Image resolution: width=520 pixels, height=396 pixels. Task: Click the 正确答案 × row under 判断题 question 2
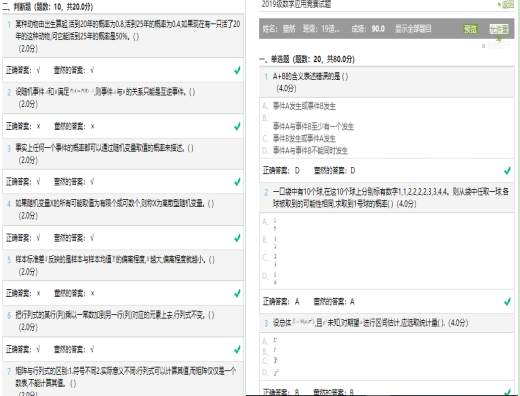123,126
